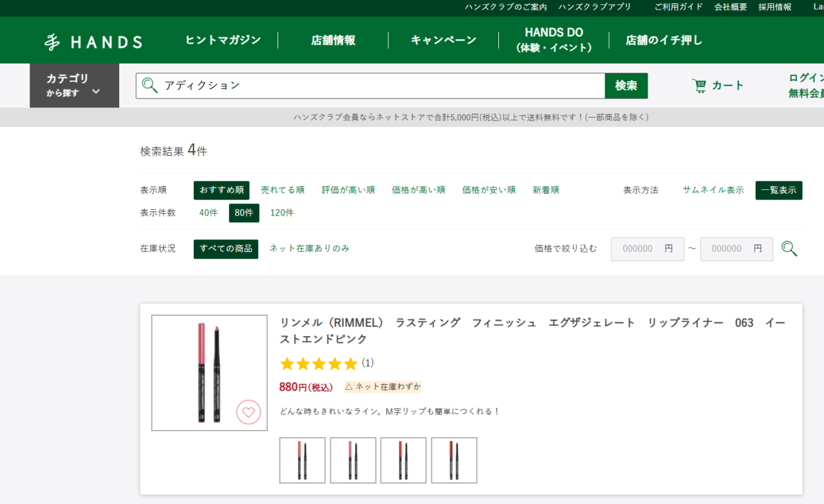Open ヒントマガジン menu
Viewport: 824px width, 504px height.
[223, 40]
